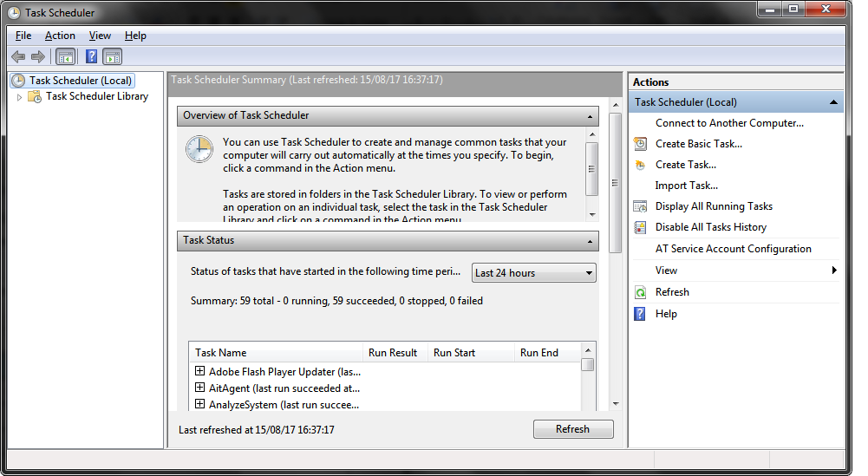Screen dimensions: 868x476
Task: Click the Disable All Tasks History icon
Action: click(x=641, y=227)
